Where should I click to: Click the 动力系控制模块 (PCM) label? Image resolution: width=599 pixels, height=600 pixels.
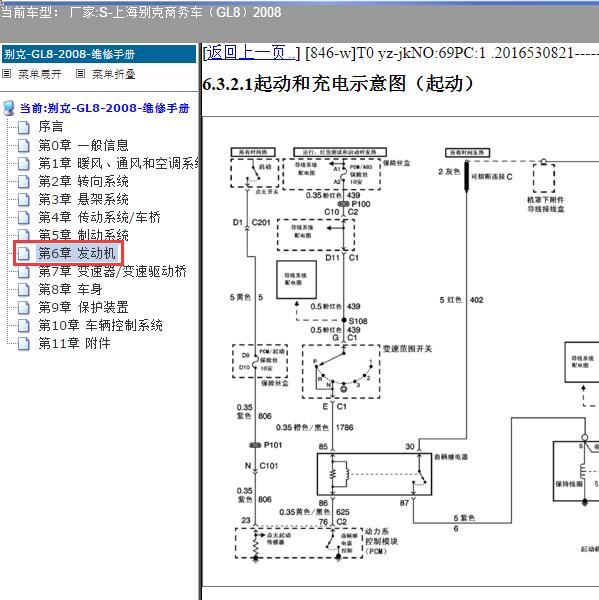381,541
